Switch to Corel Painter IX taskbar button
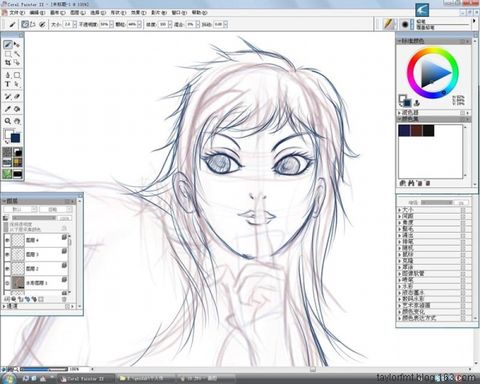480x384 pixels. coord(86,379)
